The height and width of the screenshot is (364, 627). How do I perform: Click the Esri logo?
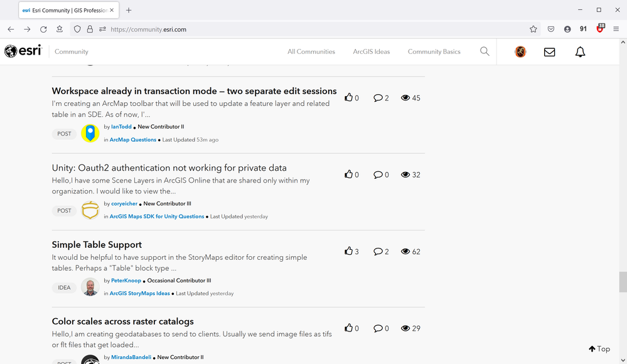(x=23, y=51)
